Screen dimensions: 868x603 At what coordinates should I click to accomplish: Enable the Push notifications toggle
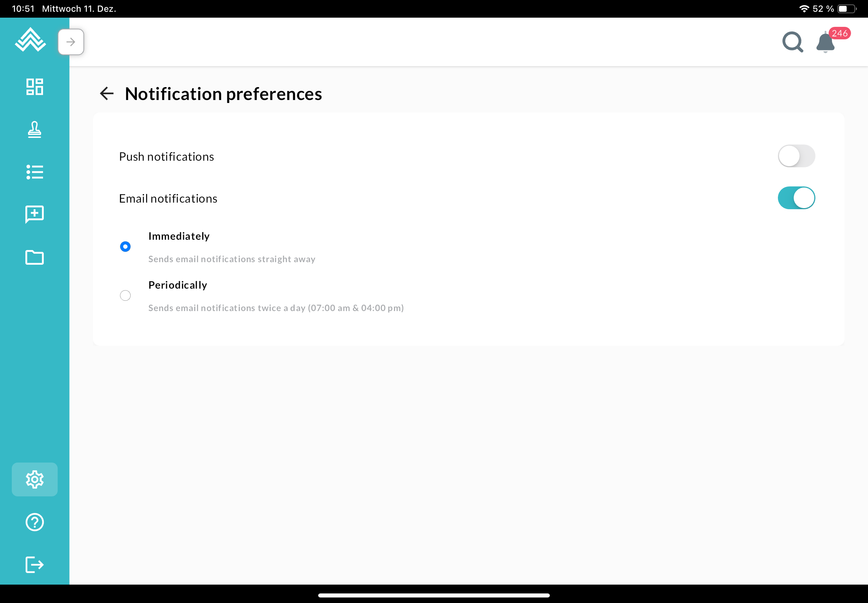coord(796,156)
